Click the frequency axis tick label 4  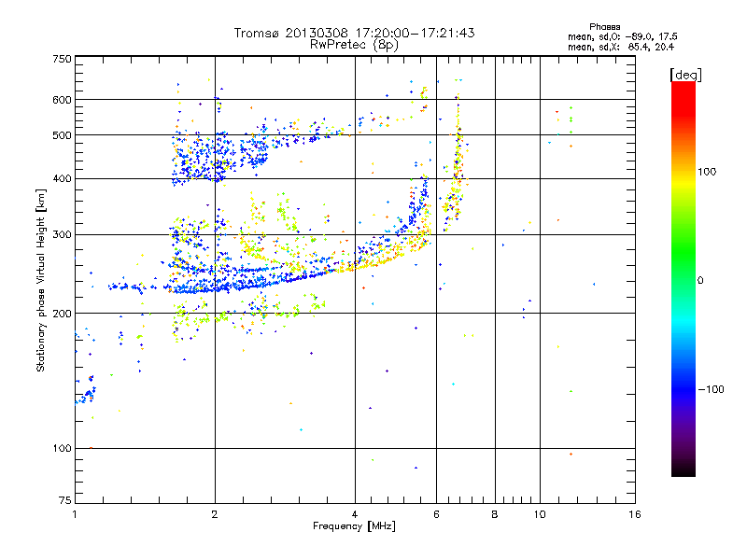coord(355,514)
